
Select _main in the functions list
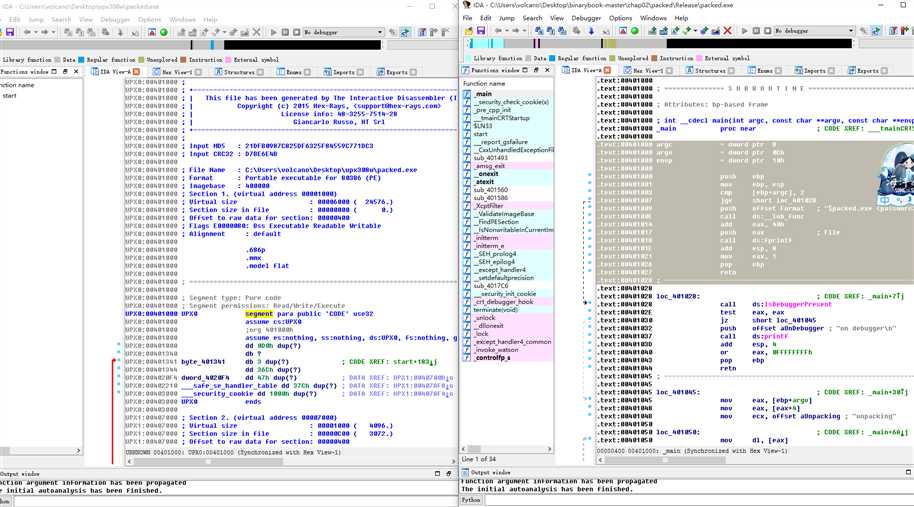pyautogui.click(x=485, y=94)
